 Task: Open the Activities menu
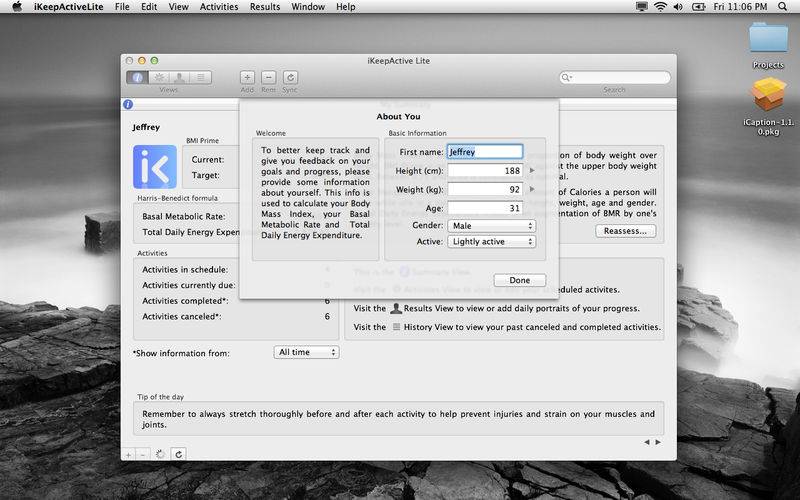pos(219,7)
